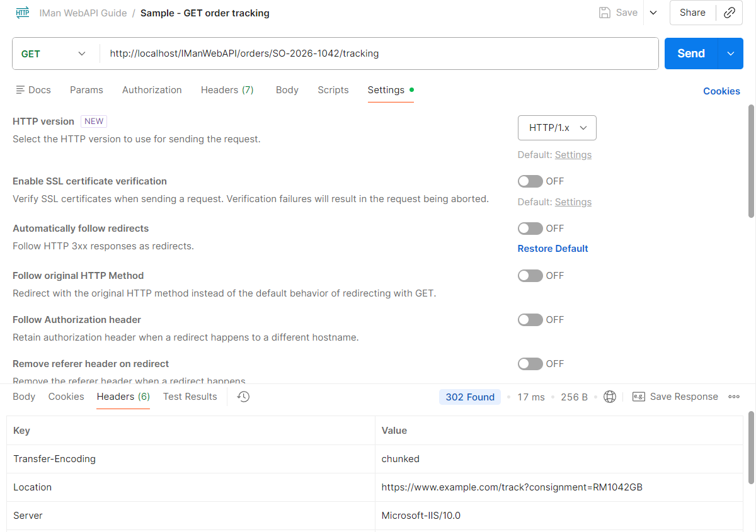Open the HTTP/1.x version dropdown

(557, 128)
